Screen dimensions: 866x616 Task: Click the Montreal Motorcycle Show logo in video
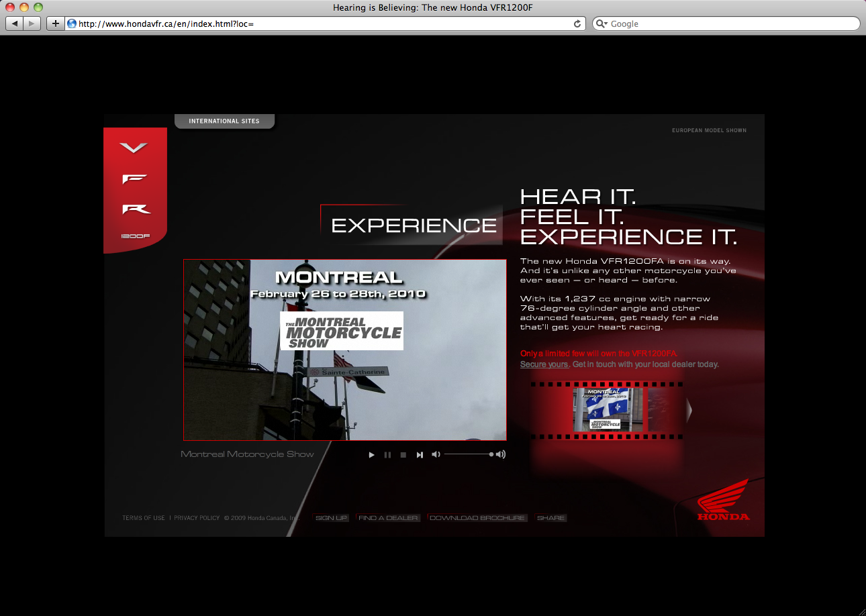point(342,331)
